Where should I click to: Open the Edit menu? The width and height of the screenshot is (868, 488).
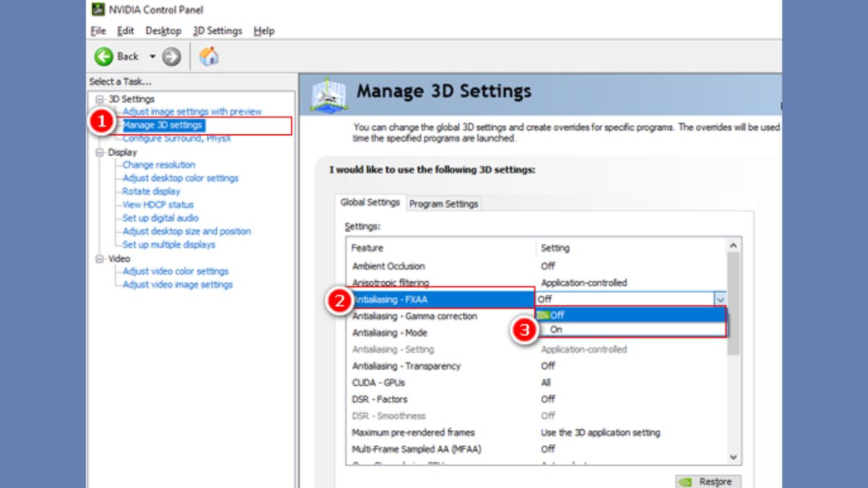[x=126, y=30]
